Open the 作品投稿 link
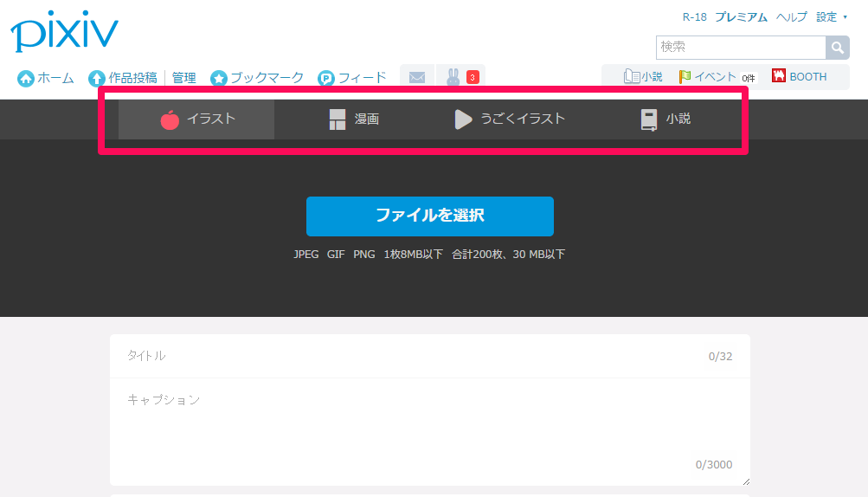Screen dimensions: 868x497 pos(133,78)
